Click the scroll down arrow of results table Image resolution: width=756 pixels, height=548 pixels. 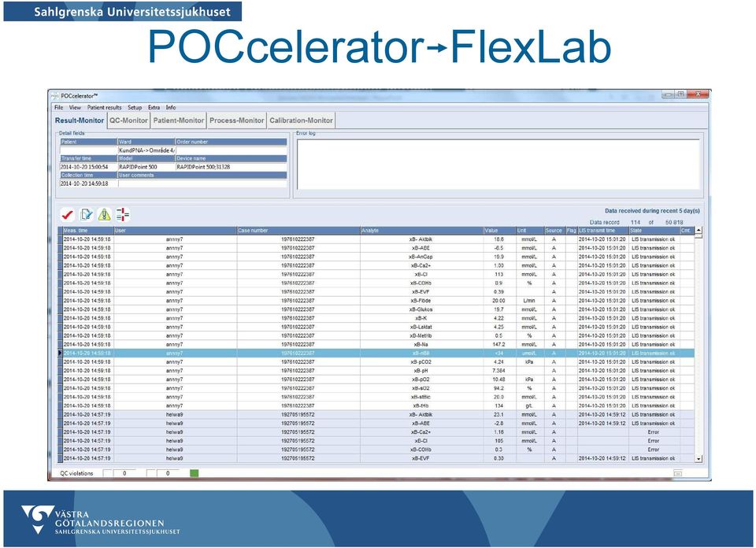[x=699, y=459]
